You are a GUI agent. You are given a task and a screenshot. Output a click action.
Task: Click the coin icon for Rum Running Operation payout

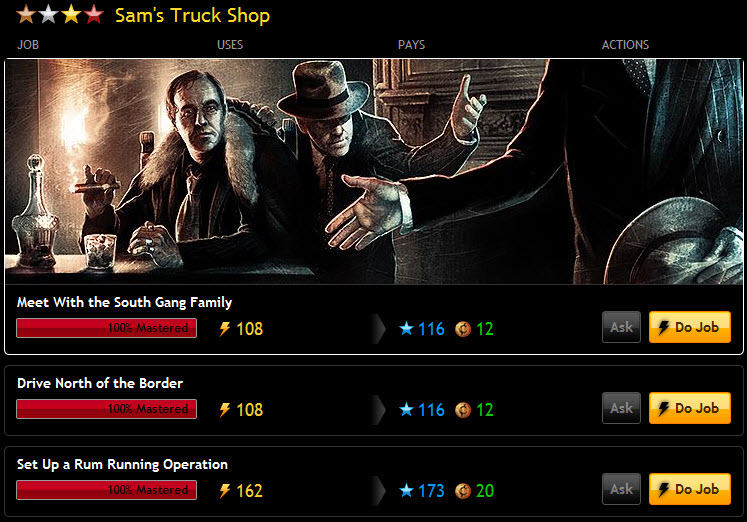click(463, 491)
